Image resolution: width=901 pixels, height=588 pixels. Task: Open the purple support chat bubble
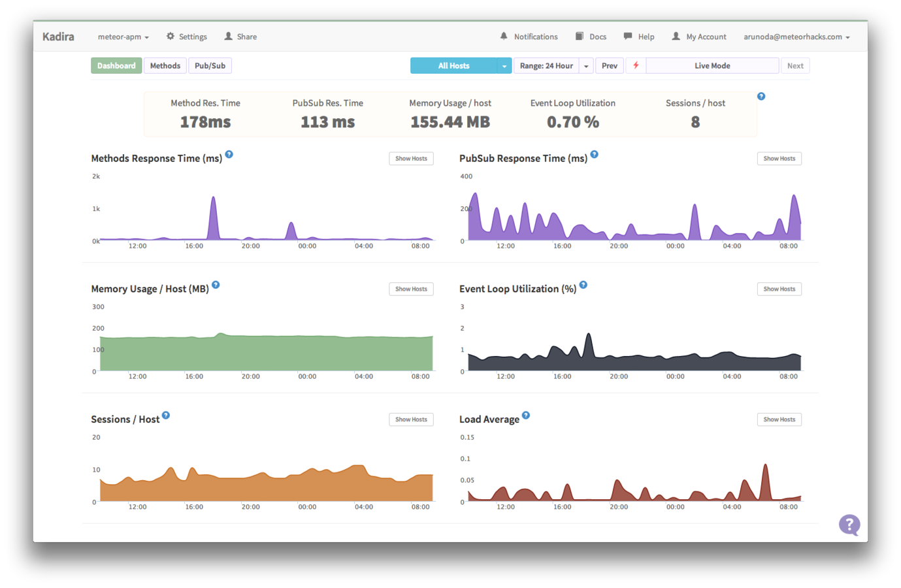point(849,525)
